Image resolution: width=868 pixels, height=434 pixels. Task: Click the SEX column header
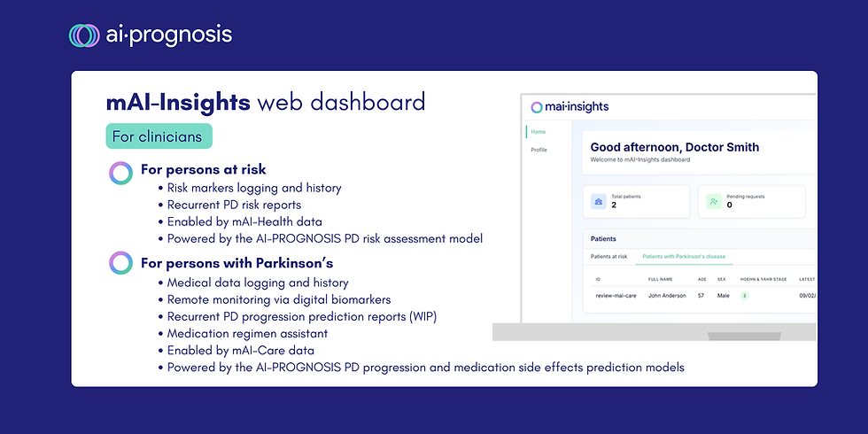pyautogui.click(x=721, y=280)
